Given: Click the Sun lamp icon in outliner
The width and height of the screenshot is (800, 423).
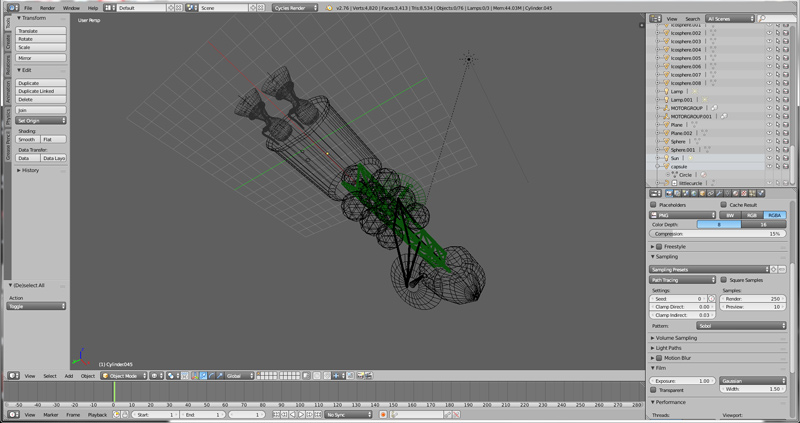Looking at the screenshot, I should (x=665, y=158).
